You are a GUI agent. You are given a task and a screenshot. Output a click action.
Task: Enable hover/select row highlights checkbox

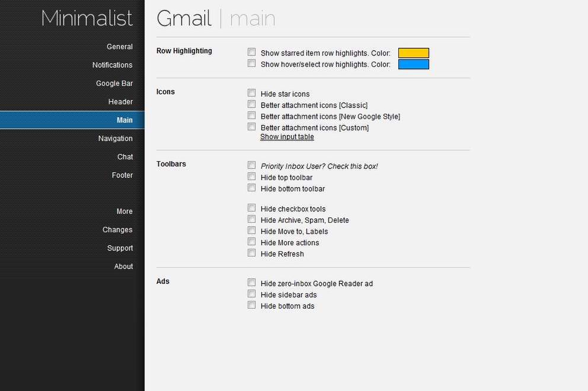click(x=252, y=63)
